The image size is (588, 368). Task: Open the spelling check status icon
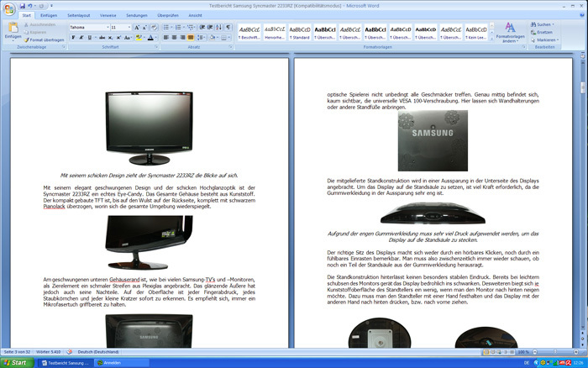point(70,352)
